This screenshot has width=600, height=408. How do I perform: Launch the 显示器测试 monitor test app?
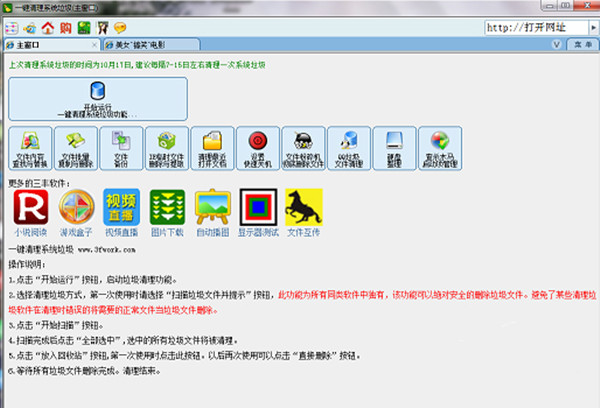258,213
